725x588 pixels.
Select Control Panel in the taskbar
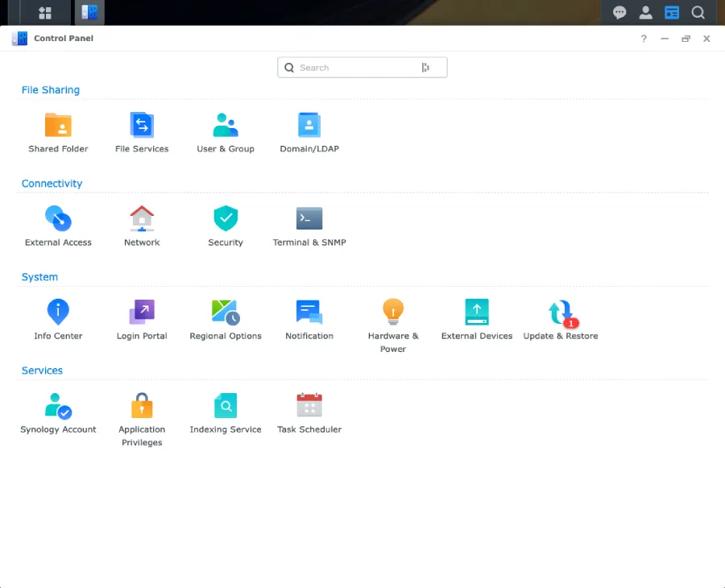pyautogui.click(x=89, y=12)
